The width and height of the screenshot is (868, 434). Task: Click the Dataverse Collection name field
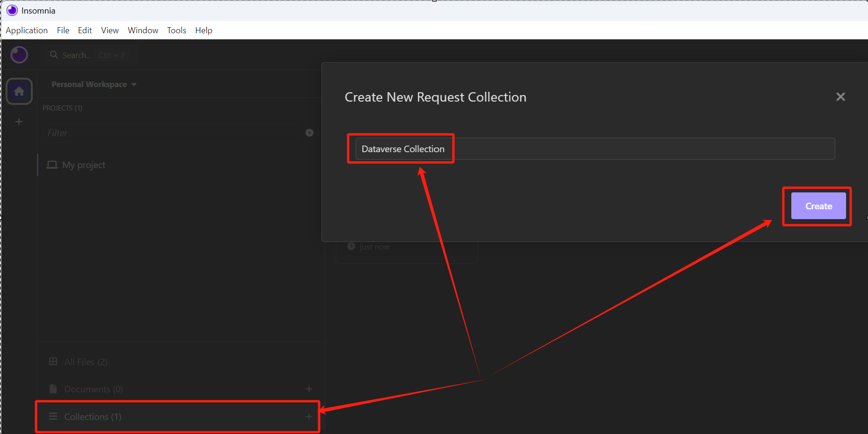(595, 149)
